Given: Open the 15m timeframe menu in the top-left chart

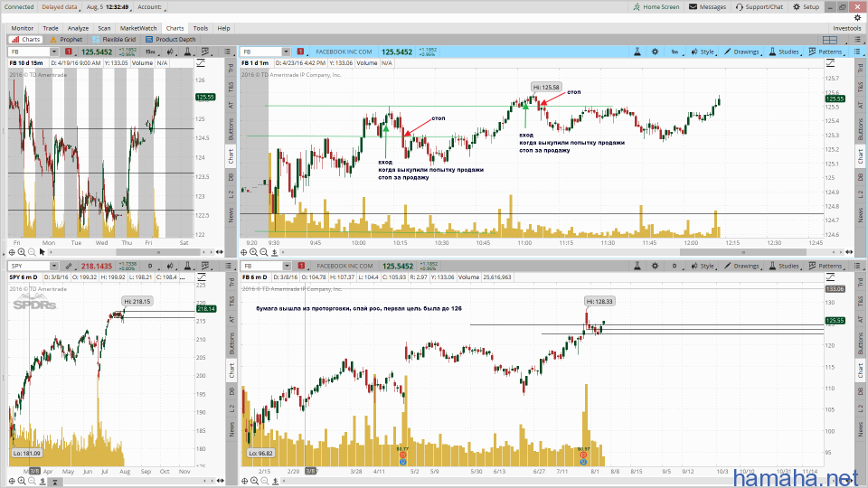Looking at the screenshot, I should (151, 52).
